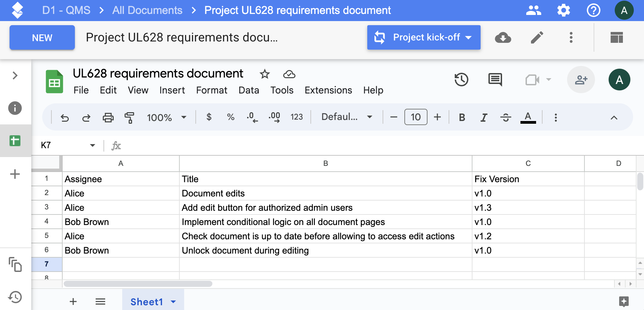
Task: Switch to the Sheet1 tab
Action: (x=147, y=302)
